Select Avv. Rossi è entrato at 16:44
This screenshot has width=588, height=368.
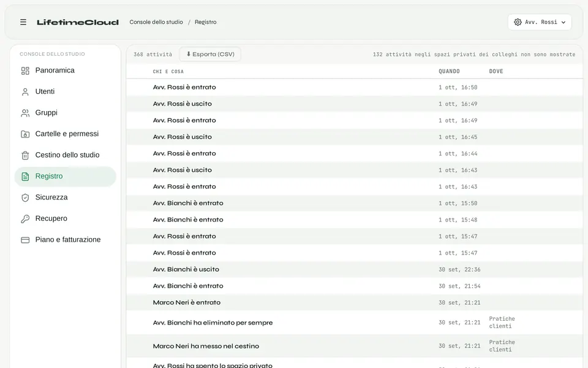pos(355,153)
